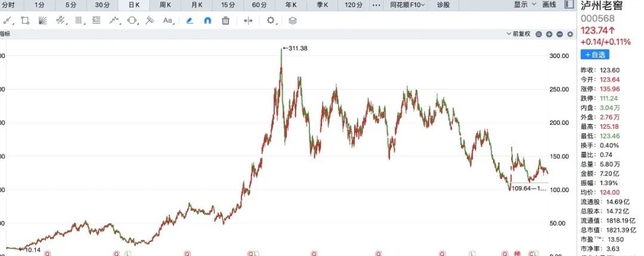Click the current price 123.74
The height and width of the screenshot is (256, 644).
[598, 30]
